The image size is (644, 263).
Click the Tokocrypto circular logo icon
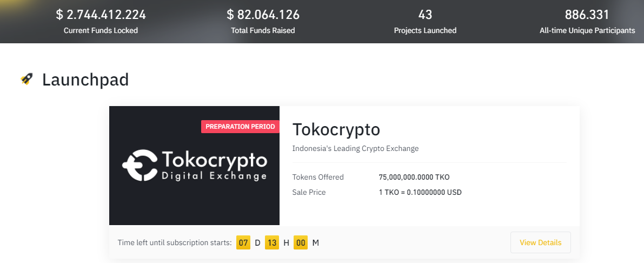click(140, 165)
